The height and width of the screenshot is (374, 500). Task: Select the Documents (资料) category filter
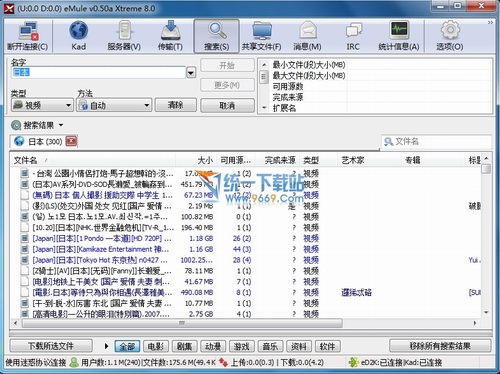[x=299, y=346]
